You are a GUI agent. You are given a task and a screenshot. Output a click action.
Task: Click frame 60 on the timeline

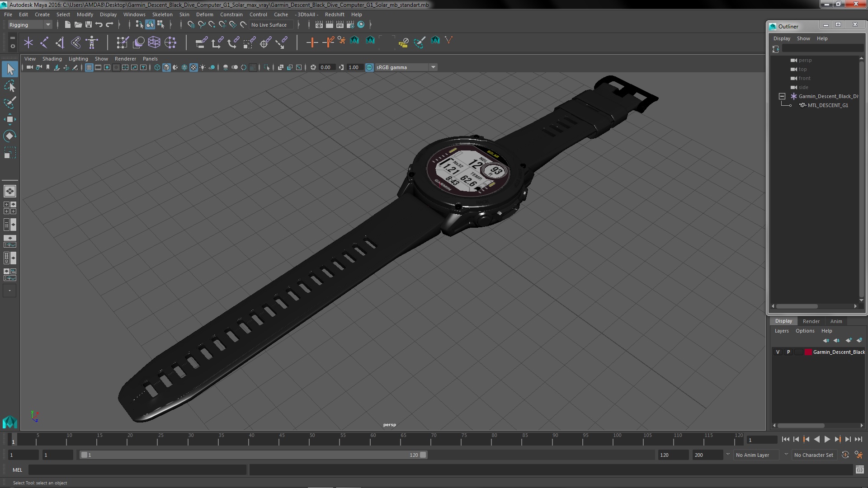[x=373, y=439]
